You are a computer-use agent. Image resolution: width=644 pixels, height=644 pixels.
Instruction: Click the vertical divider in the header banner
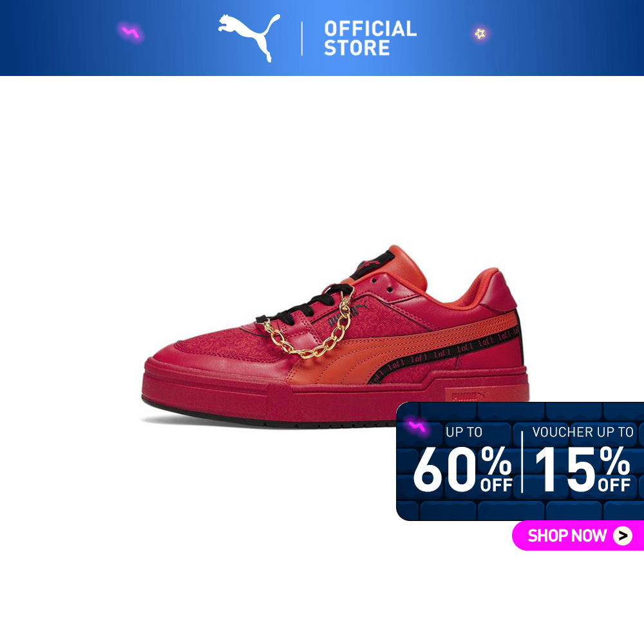[302, 39]
